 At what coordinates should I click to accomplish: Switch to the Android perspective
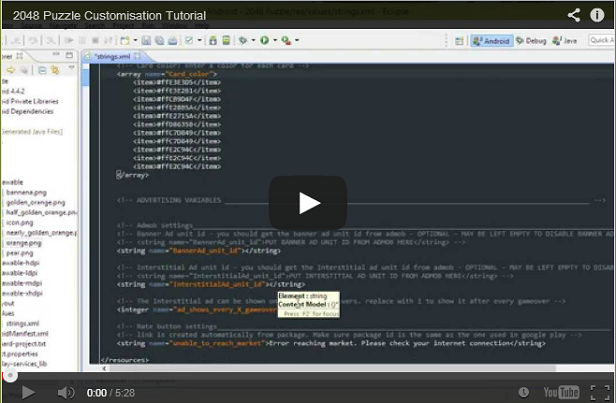pyautogui.click(x=491, y=41)
